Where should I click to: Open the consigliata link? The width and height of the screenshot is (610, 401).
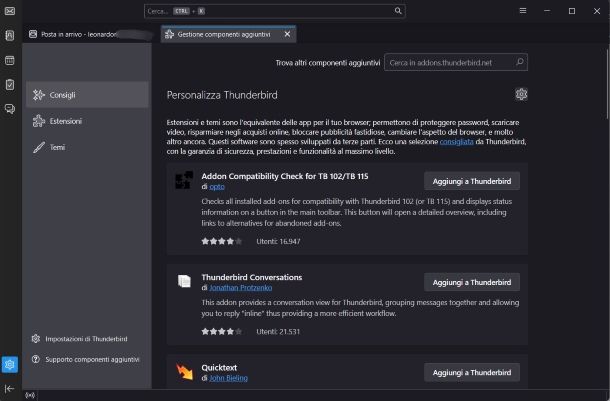[x=456, y=142]
